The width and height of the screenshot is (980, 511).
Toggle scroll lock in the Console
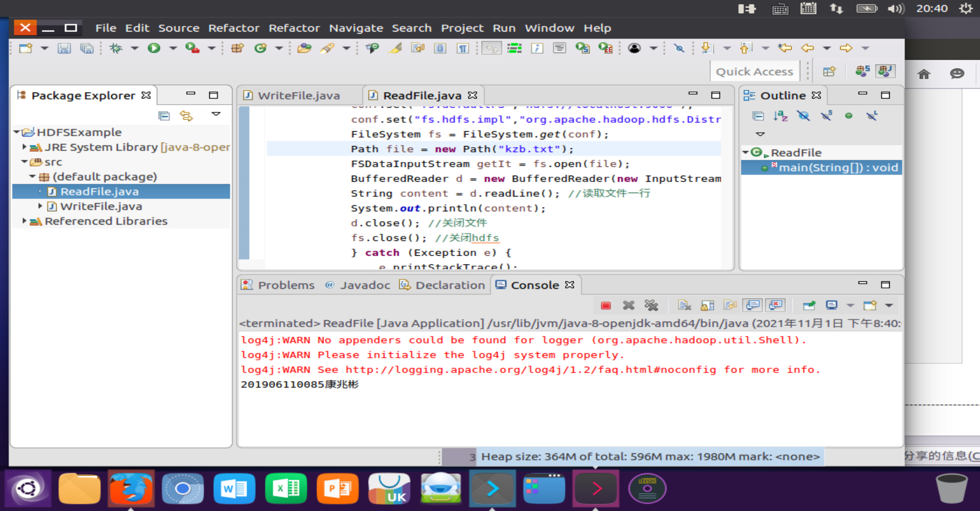click(707, 305)
